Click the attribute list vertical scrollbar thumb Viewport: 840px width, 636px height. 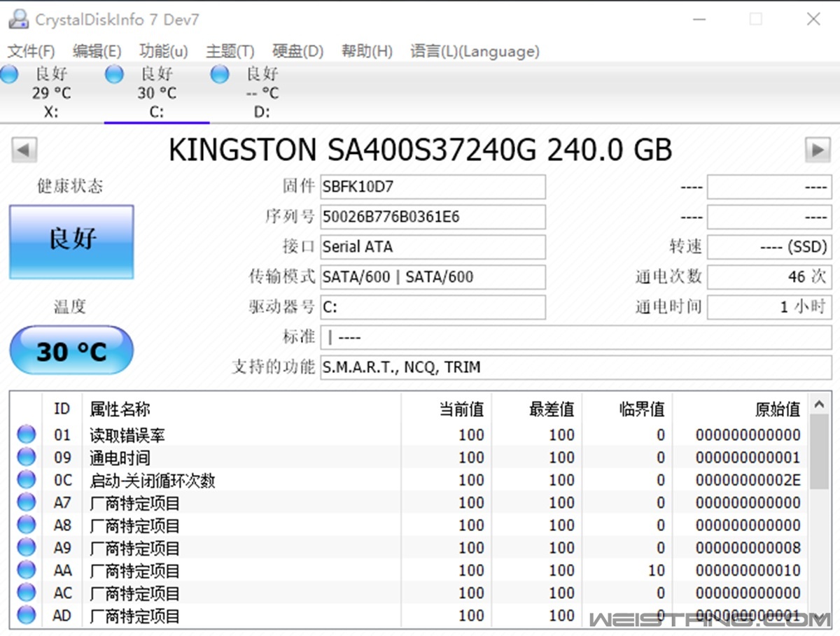[x=819, y=452]
